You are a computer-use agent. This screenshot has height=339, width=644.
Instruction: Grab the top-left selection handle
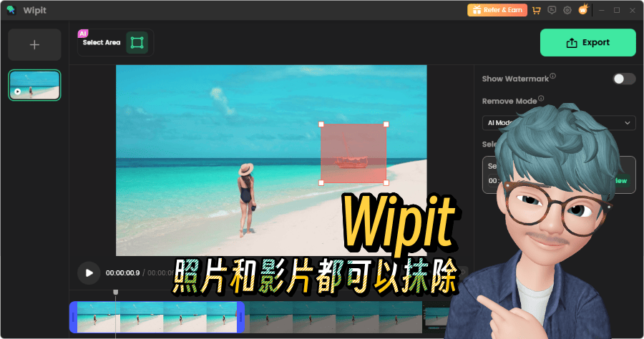point(321,124)
